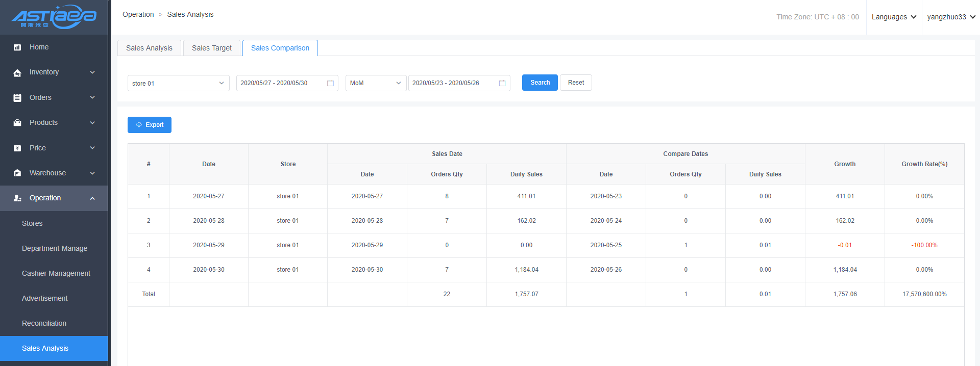
Task: Open calendar icon for compare date range
Action: coord(502,83)
